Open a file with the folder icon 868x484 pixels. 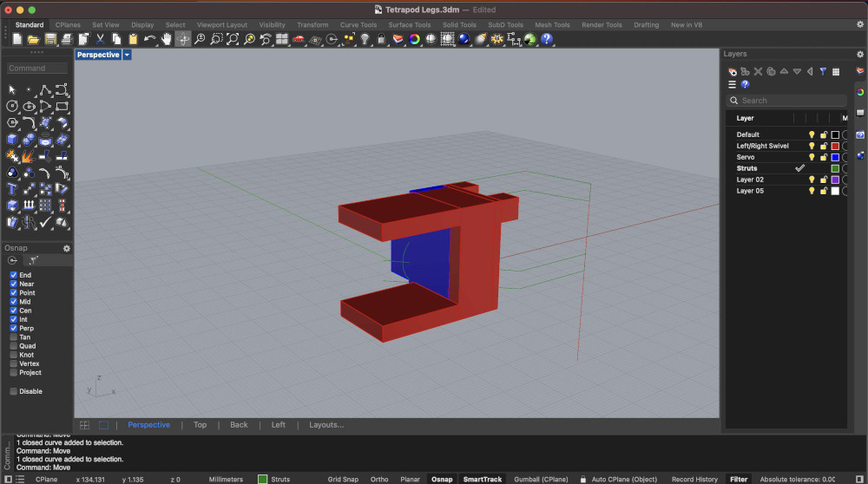pyautogui.click(x=33, y=39)
